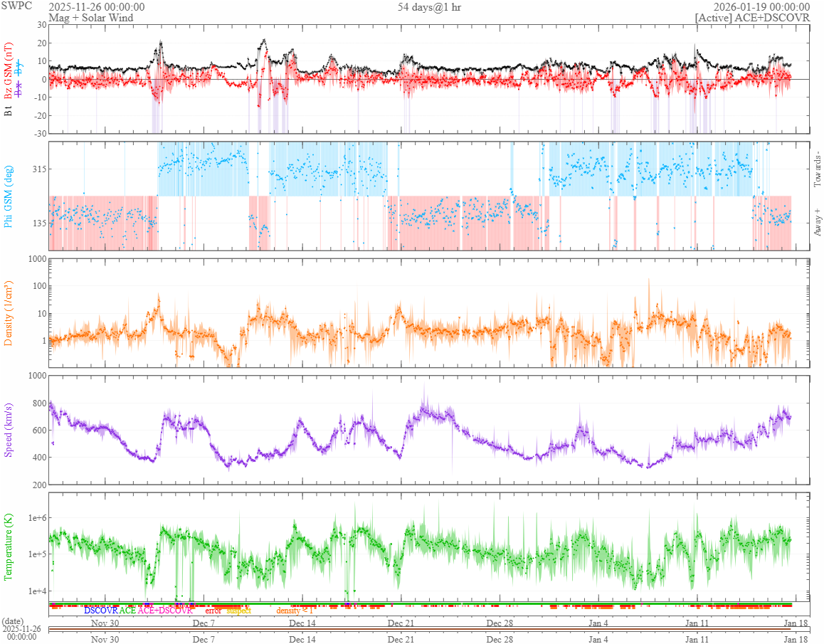
Task: Click the 20 tick on the Bz axis
Action: tap(41, 43)
